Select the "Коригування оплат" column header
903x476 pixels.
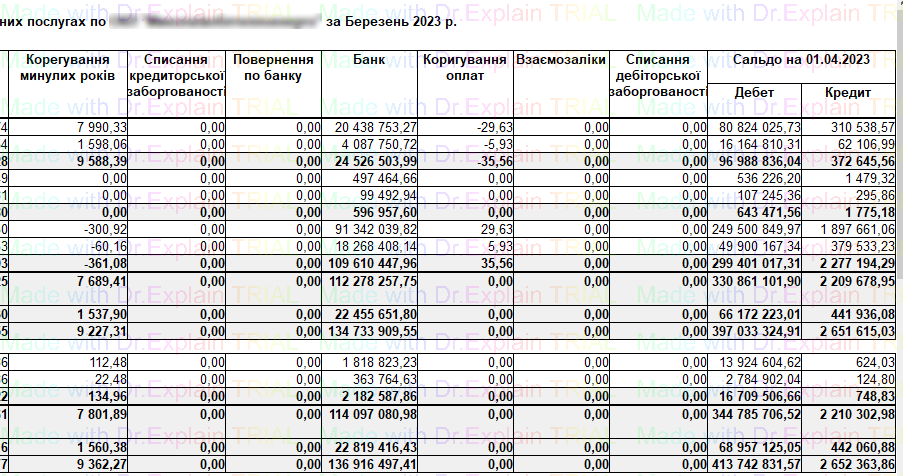[464, 68]
